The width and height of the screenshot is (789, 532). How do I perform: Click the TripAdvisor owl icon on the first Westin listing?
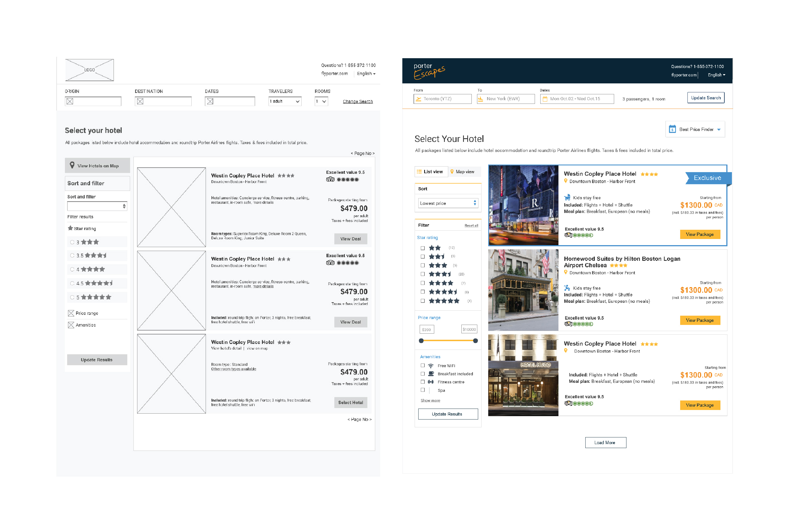(568, 235)
